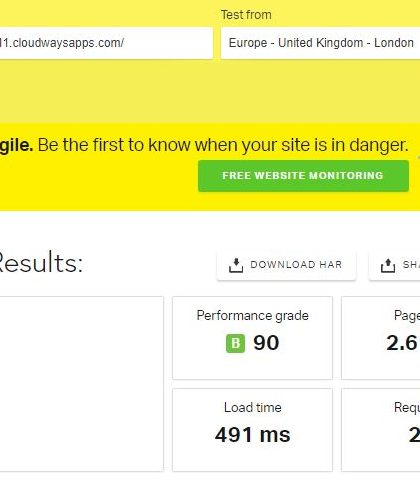Click the FREE WEBSITE MONITORING button

click(x=303, y=176)
